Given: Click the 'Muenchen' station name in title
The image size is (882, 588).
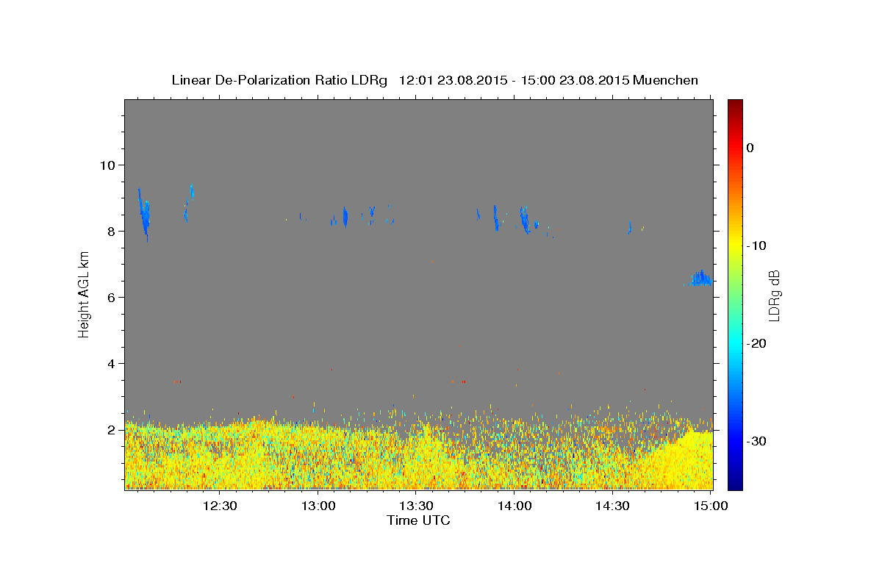Looking at the screenshot, I should coord(666,80).
